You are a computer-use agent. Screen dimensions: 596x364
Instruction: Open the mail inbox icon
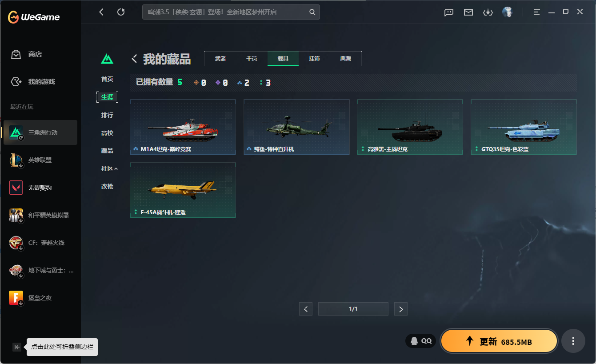point(468,12)
